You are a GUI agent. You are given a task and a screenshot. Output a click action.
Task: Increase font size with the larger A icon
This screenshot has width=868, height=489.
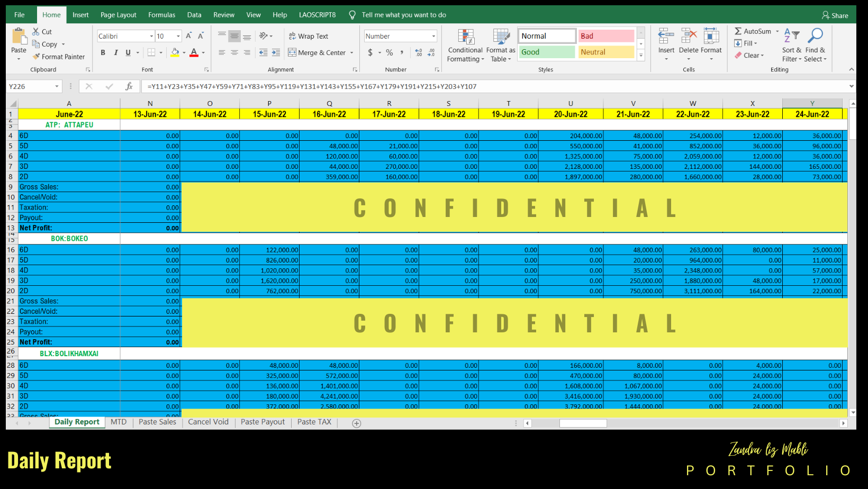(x=188, y=36)
